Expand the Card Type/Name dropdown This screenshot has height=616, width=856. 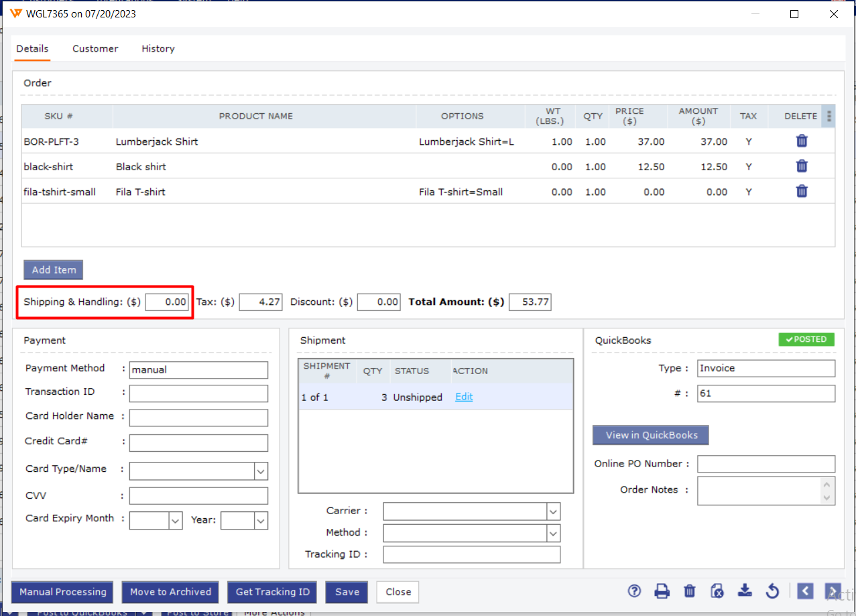point(261,471)
